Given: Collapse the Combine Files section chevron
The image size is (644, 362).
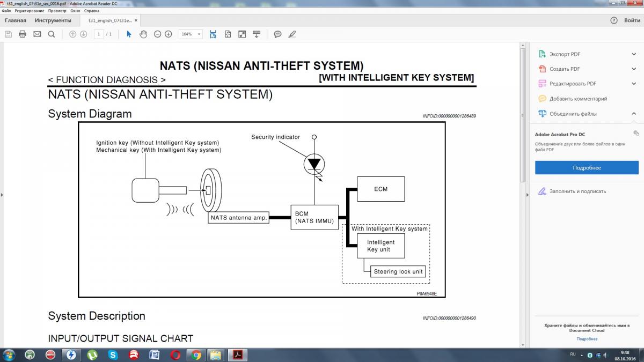Looking at the screenshot, I should pos(634,114).
